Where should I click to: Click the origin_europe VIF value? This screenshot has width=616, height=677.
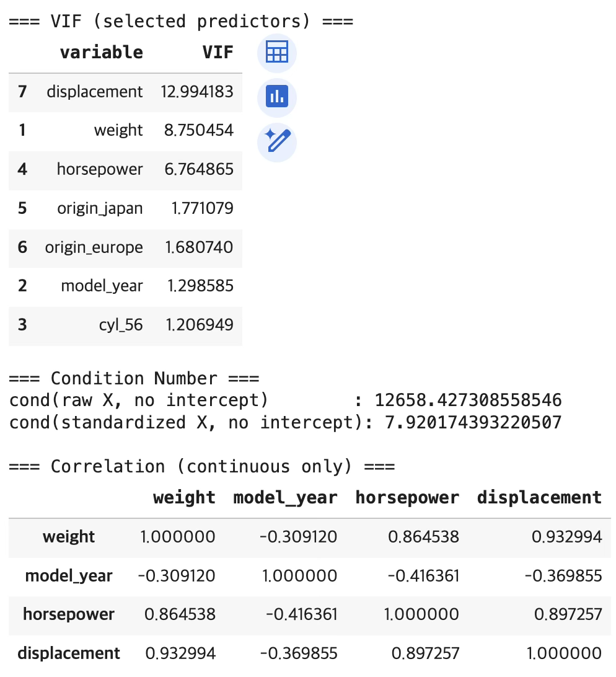(198, 247)
